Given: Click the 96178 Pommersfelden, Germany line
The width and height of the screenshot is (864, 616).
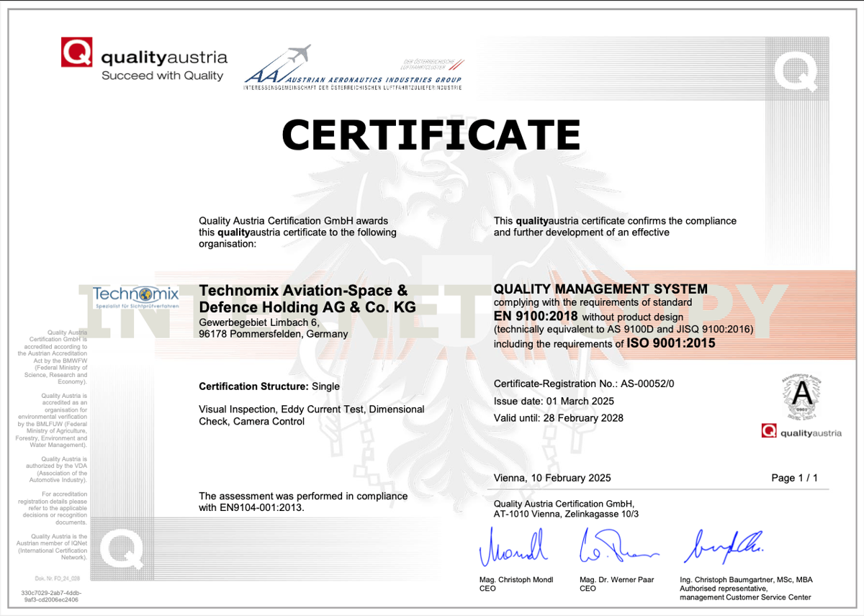Looking at the screenshot, I should [273, 334].
